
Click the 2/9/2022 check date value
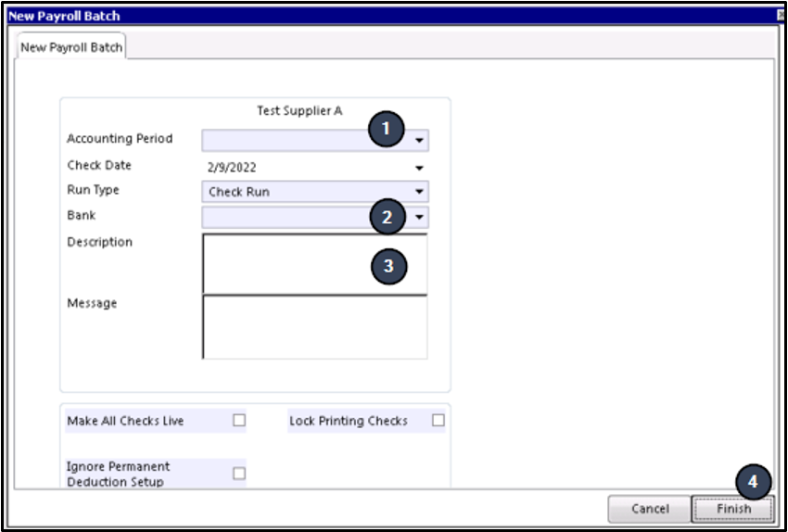[x=232, y=168]
